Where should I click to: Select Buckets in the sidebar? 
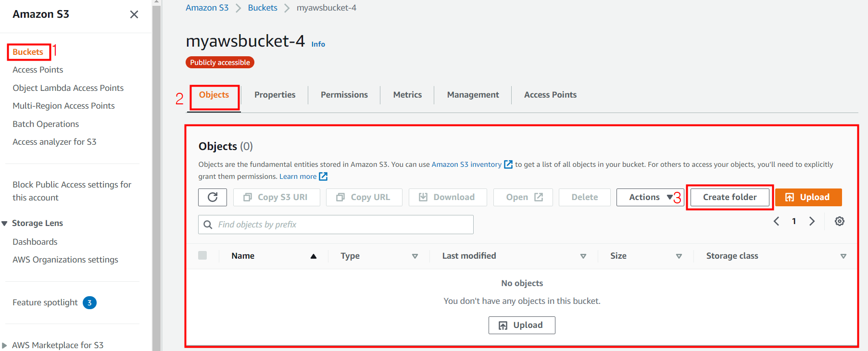pyautogui.click(x=28, y=52)
